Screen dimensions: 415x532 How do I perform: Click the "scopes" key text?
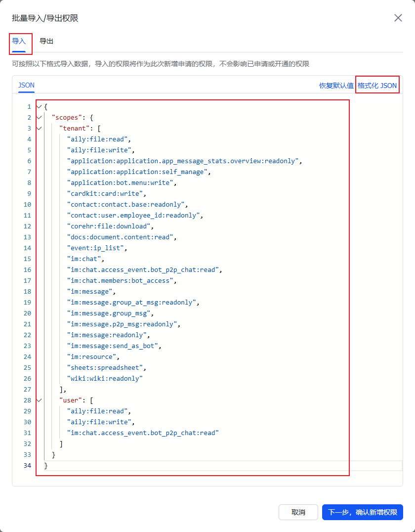pyautogui.click(x=67, y=117)
